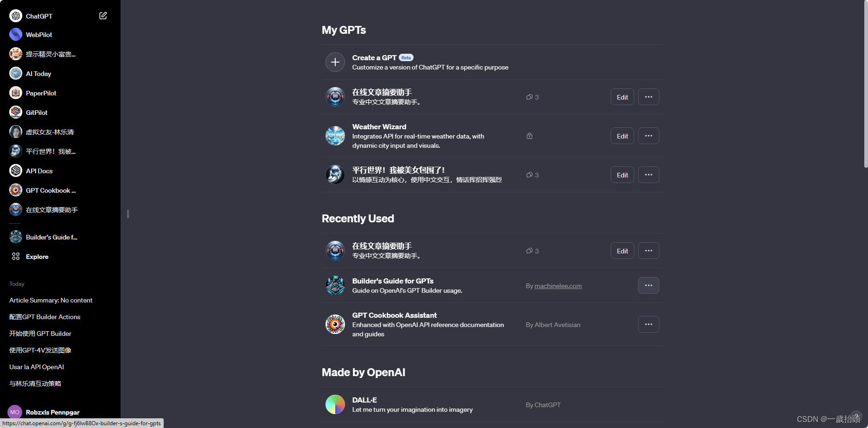Viewport: 868px width, 428px height.
Task: Click the MO user avatar at bottom left
Action: 15,412
